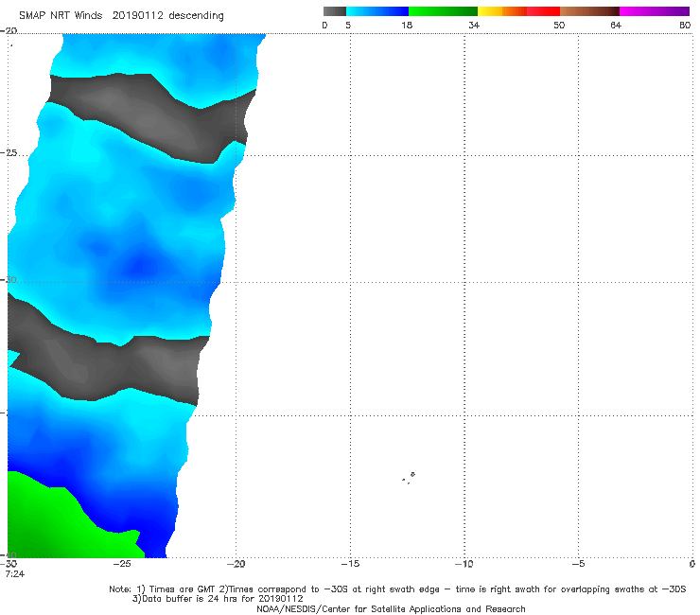This screenshot has height=615, width=700.
Task: Pick the yellow-orange segment of the color bar
Action: point(501,11)
